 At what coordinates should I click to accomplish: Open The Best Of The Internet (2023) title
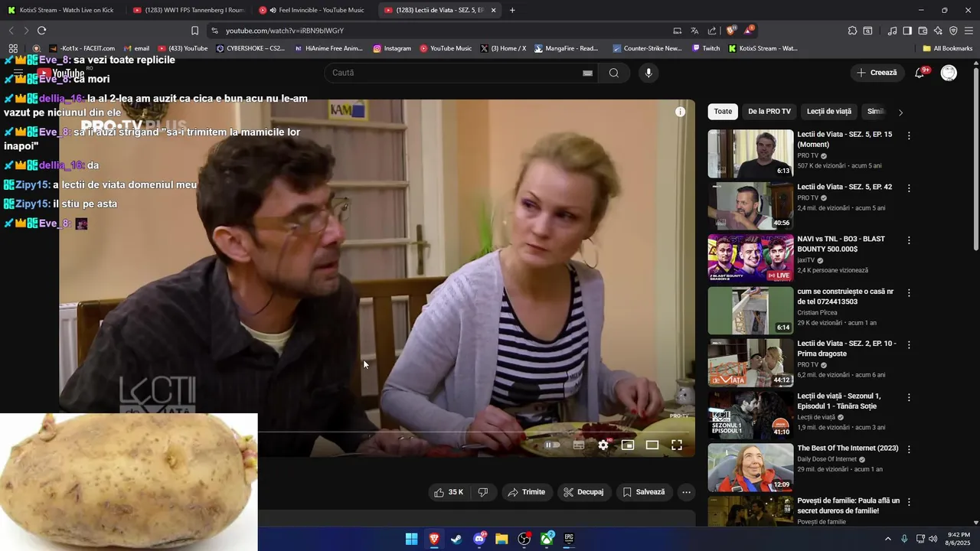tap(848, 448)
